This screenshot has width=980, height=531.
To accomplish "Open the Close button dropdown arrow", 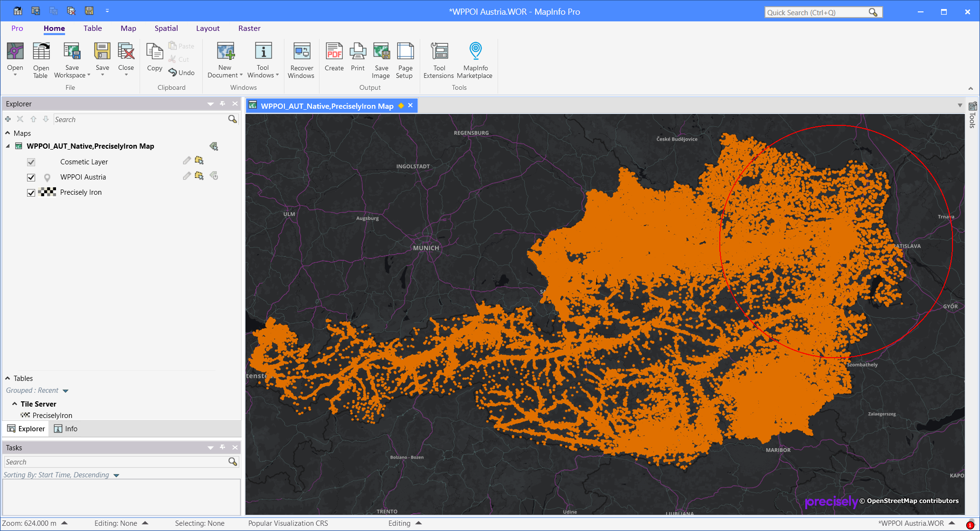I will [126, 75].
